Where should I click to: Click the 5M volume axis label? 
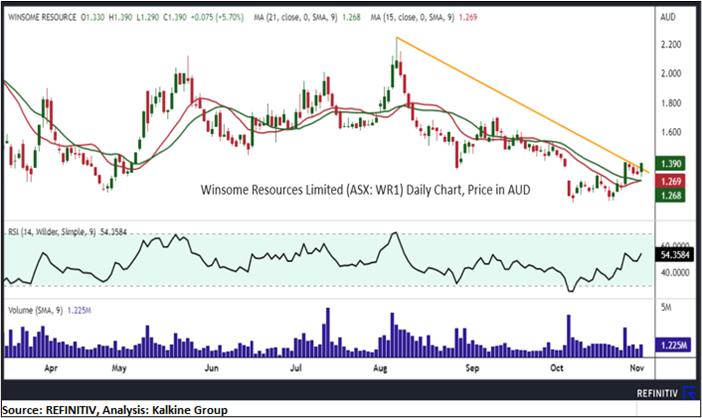pyautogui.click(x=666, y=307)
